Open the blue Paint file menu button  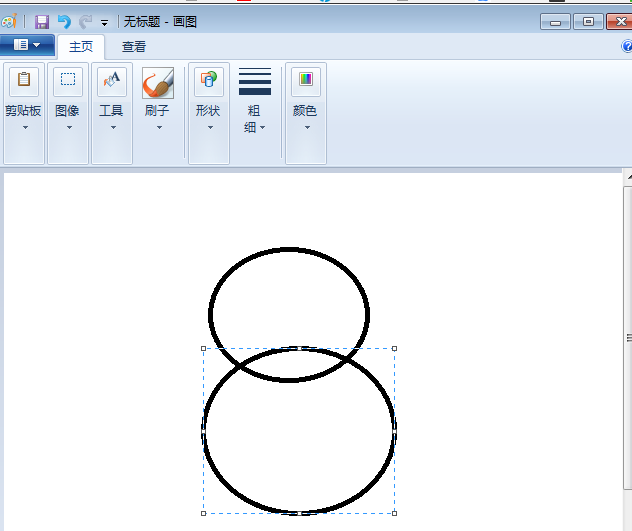[x=27, y=45]
